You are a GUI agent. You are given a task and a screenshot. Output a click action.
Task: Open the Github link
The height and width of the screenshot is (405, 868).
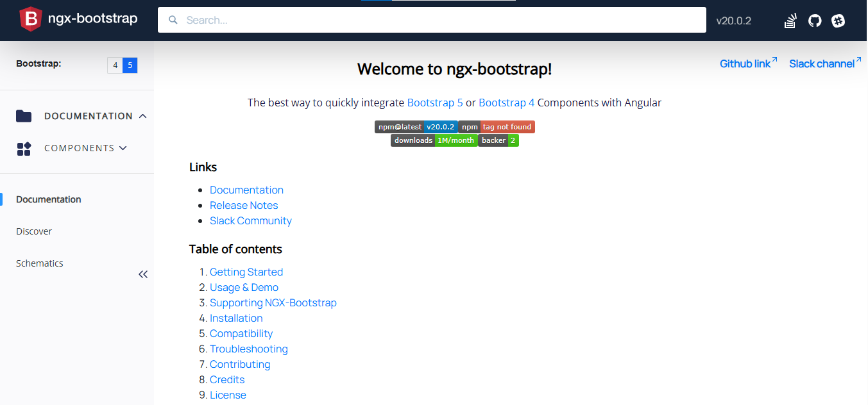(x=749, y=63)
